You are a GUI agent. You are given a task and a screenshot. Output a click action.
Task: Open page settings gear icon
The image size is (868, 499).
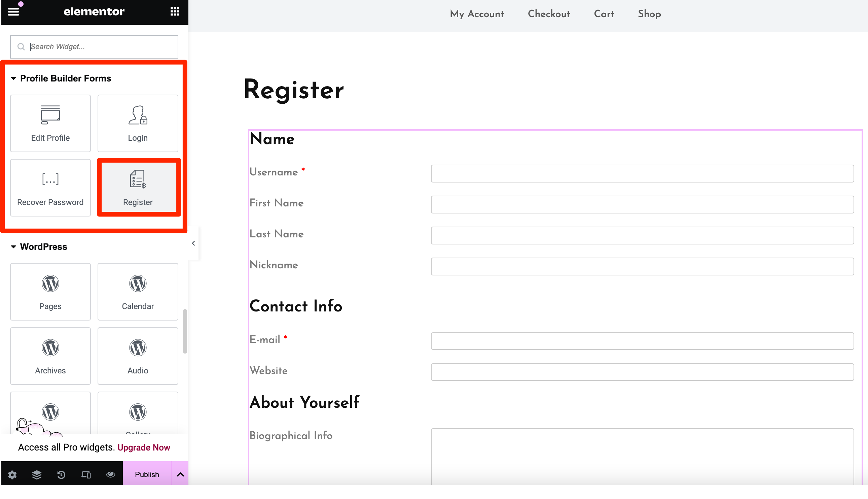pyautogui.click(x=12, y=474)
